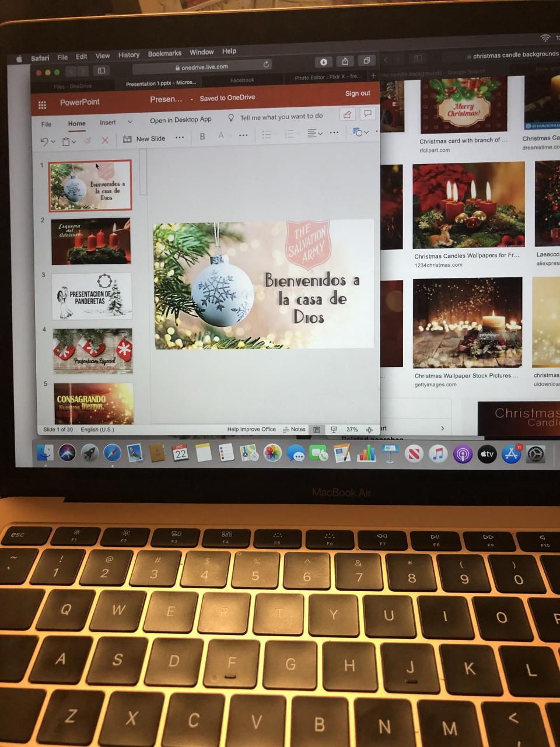Switch to the normal view icon in the status bar
The image size is (560, 747).
point(317,430)
